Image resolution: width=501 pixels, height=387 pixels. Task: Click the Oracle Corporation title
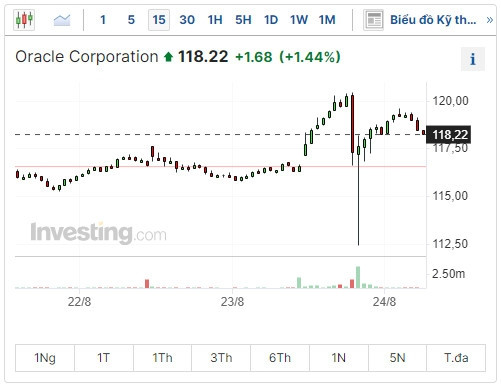87,57
